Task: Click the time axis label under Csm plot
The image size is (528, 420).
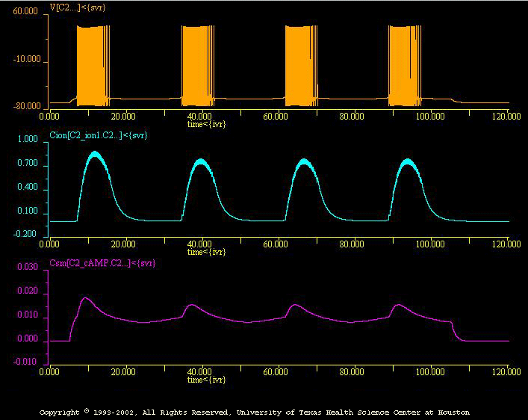Action: pos(206,380)
